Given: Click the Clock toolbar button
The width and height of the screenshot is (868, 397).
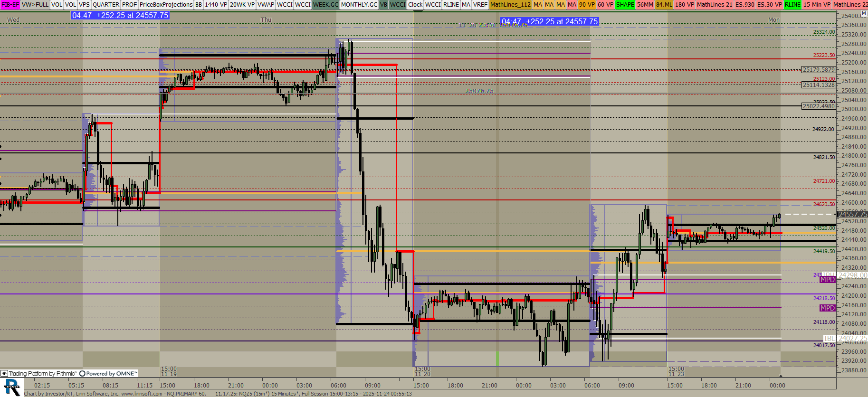Looking at the screenshot, I should pos(415,5).
